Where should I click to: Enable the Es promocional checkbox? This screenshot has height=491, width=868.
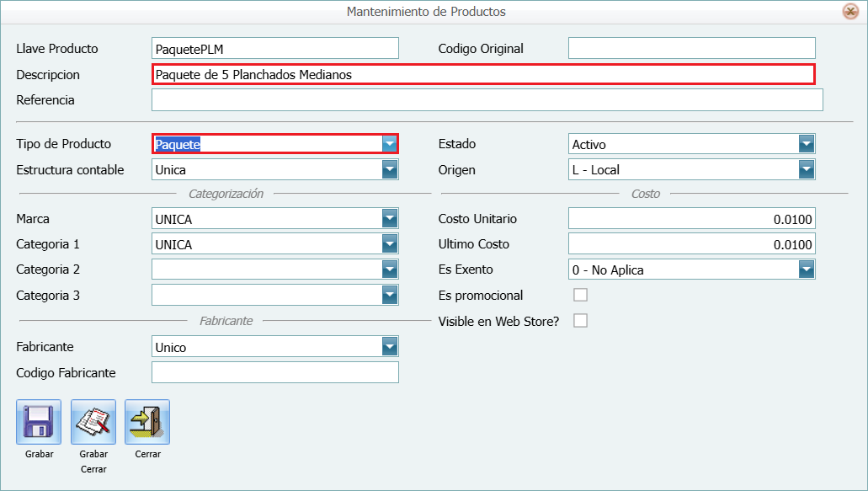click(580, 296)
